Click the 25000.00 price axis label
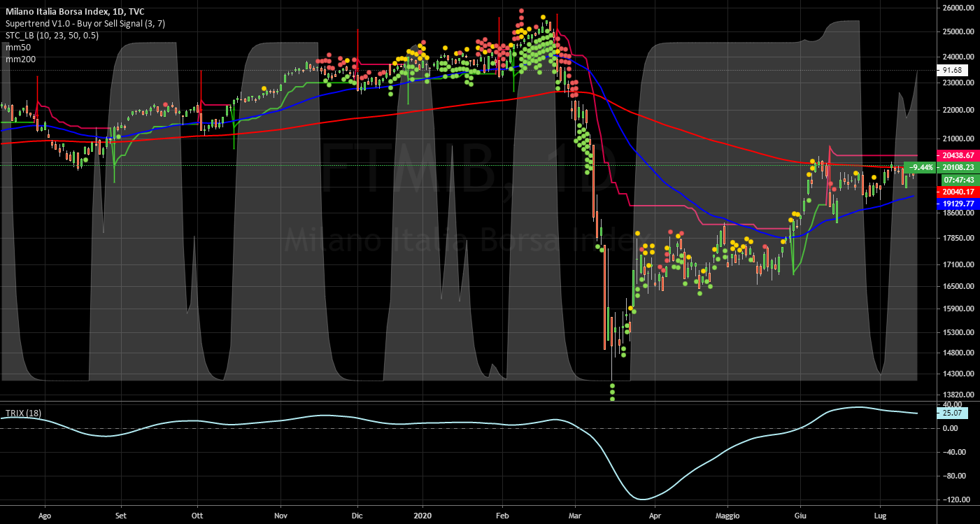The width and height of the screenshot is (980, 524). click(x=957, y=32)
